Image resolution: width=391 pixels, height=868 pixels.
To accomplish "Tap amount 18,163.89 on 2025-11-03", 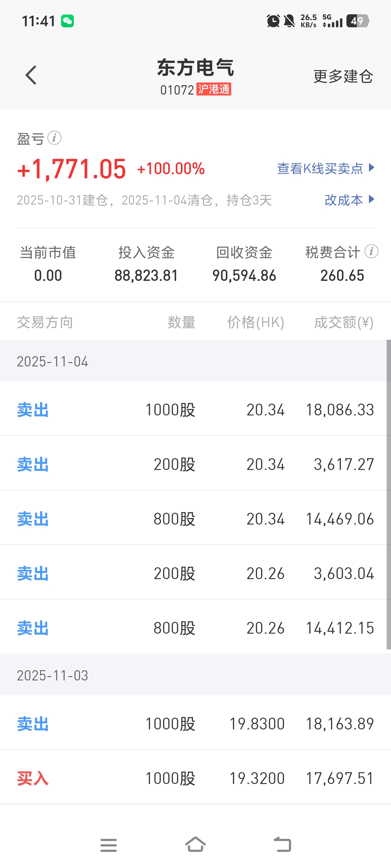I will tap(340, 724).
